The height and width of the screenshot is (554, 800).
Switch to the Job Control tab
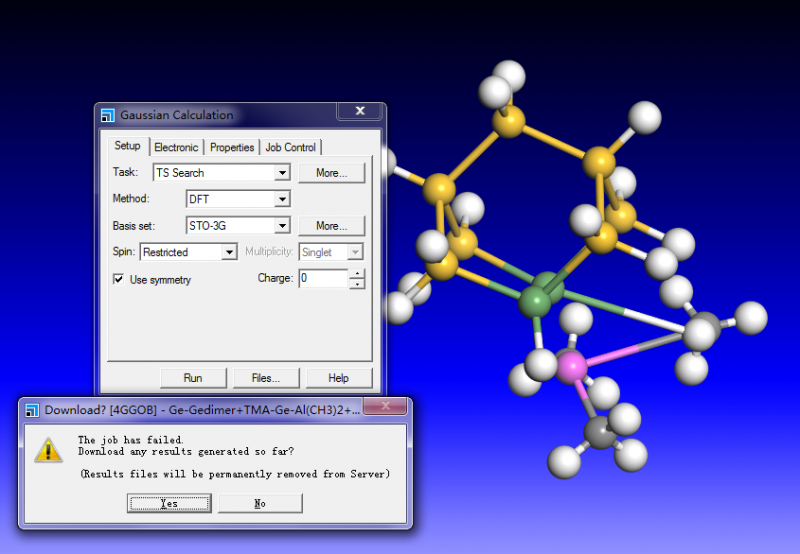[290, 147]
